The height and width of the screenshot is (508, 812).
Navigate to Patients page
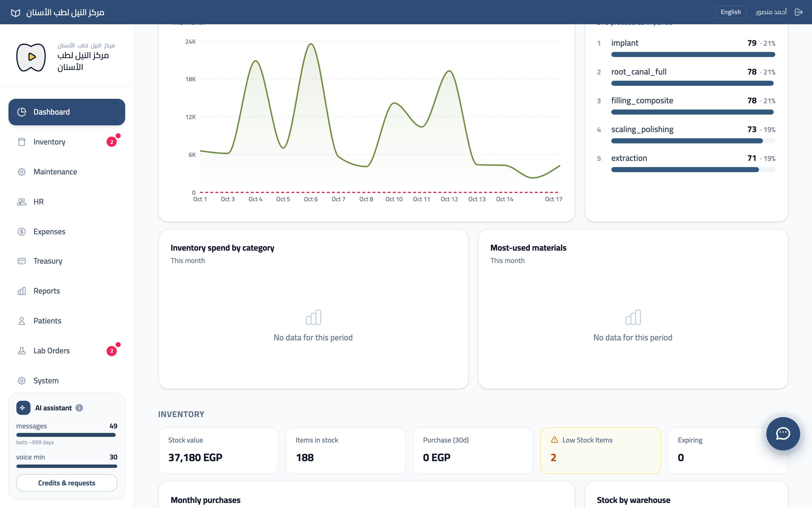tap(67, 321)
